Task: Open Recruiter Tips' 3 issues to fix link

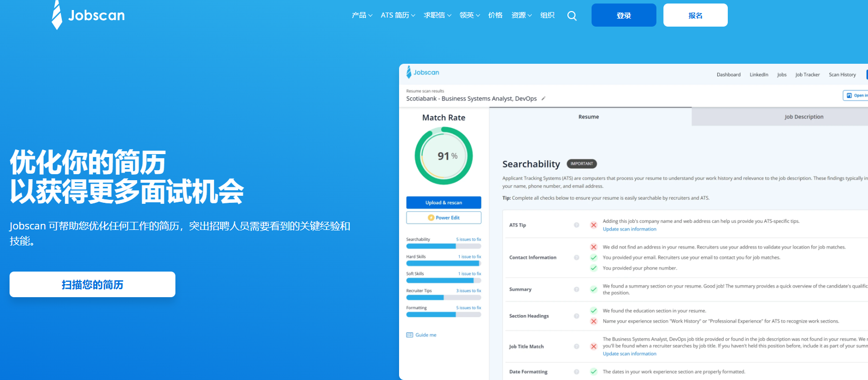Action: pos(468,291)
